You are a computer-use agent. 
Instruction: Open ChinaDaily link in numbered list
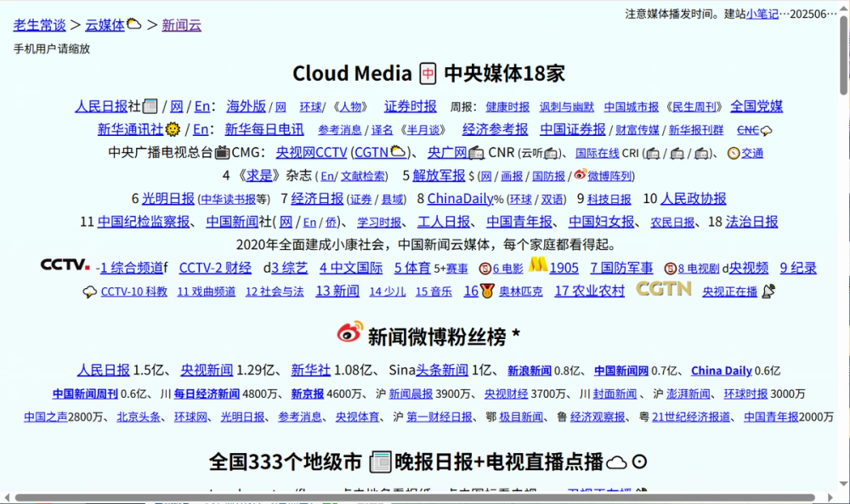click(x=460, y=199)
